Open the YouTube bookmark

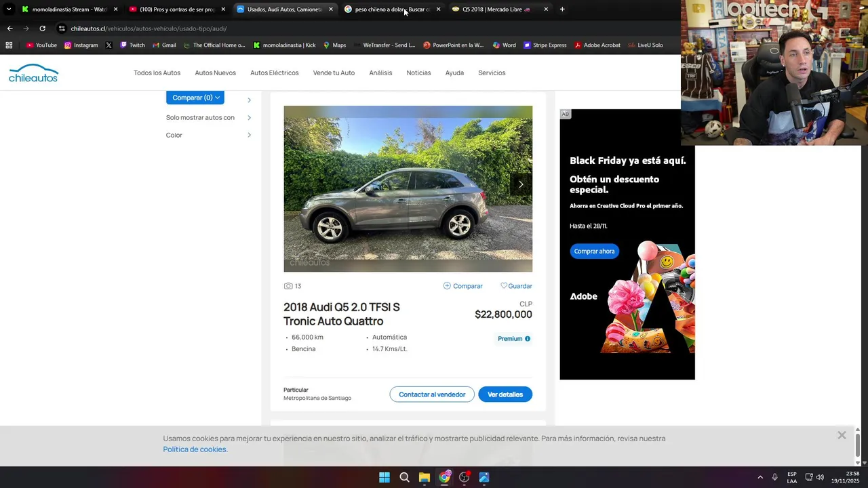[41, 45]
